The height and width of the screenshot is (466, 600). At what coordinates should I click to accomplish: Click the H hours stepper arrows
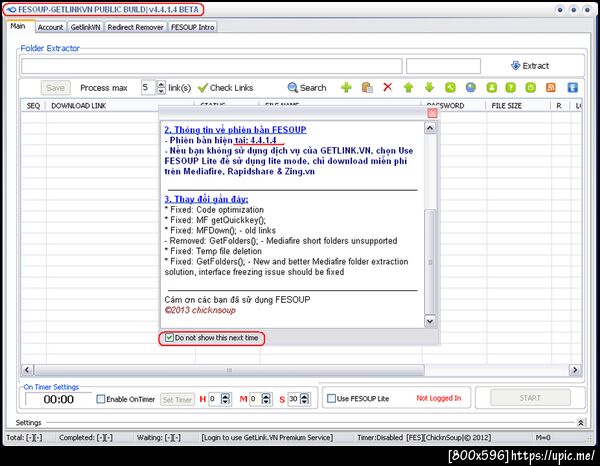click(x=226, y=399)
